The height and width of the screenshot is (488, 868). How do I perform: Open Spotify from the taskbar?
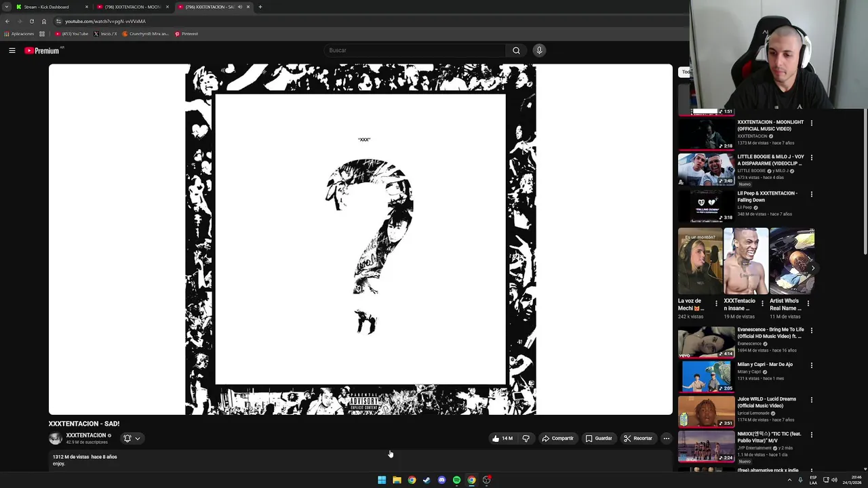coord(456,480)
